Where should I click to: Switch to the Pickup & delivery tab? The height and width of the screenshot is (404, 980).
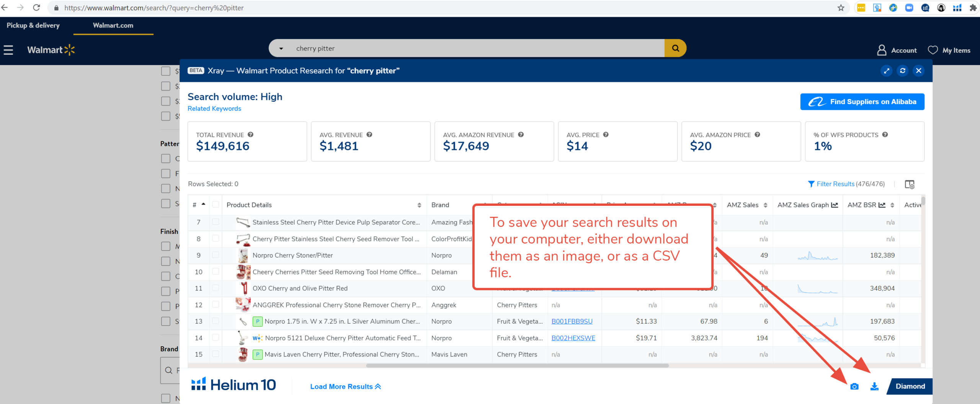(x=33, y=26)
